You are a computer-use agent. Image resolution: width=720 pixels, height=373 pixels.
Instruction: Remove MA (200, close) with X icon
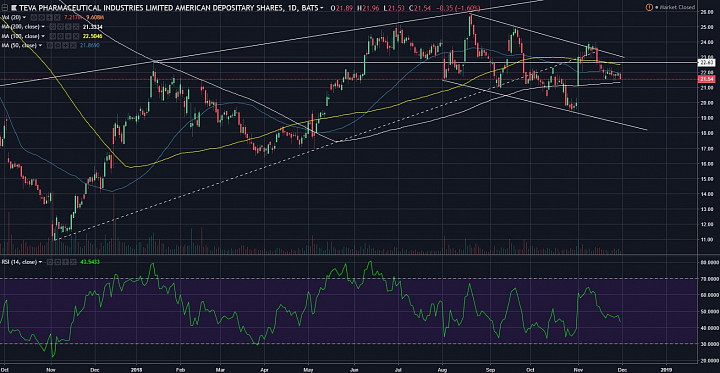[x=76, y=27]
